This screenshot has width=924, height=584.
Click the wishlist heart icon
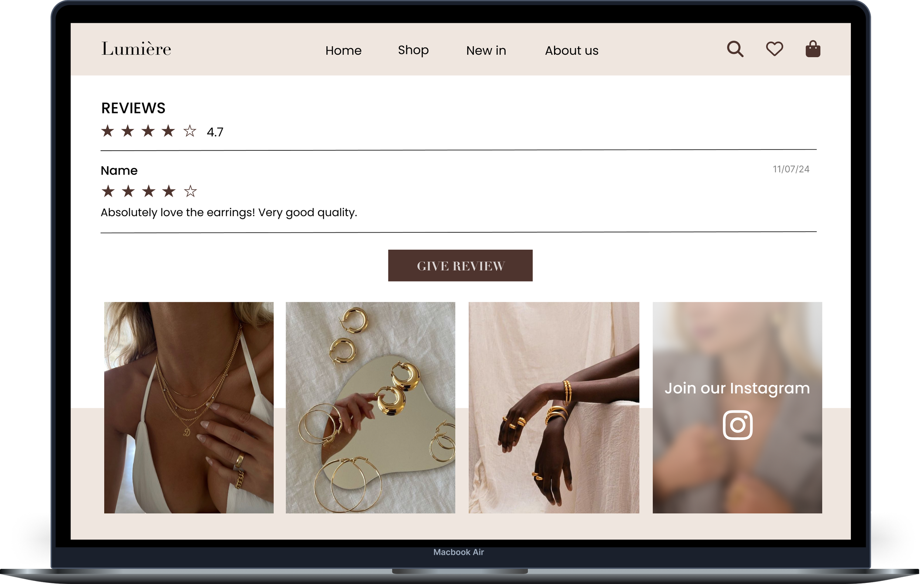774,49
